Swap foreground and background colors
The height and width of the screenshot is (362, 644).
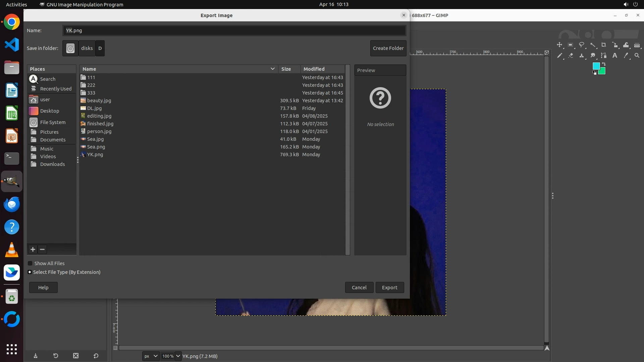click(x=604, y=64)
